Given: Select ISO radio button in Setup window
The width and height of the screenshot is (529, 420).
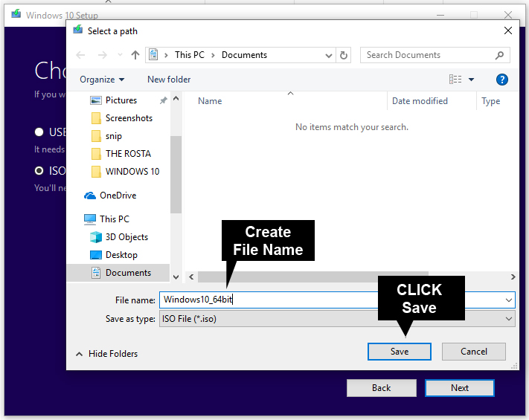Looking at the screenshot, I should [x=39, y=171].
